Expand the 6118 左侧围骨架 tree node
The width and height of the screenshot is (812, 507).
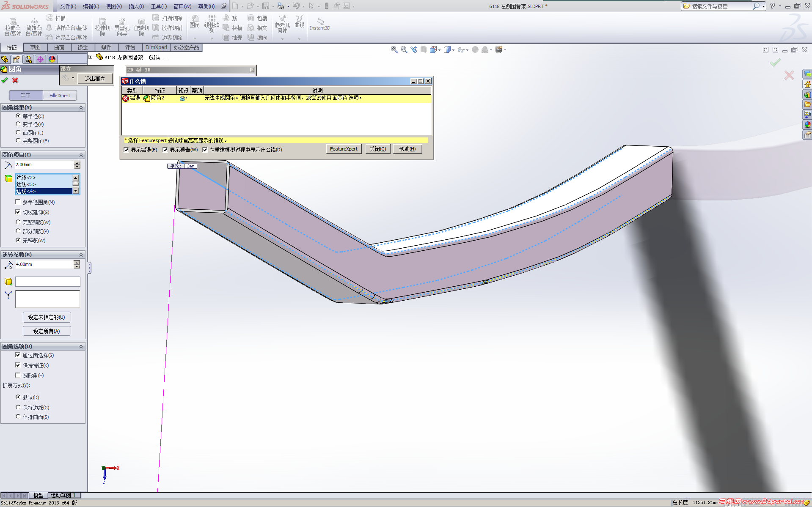pos(91,57)
